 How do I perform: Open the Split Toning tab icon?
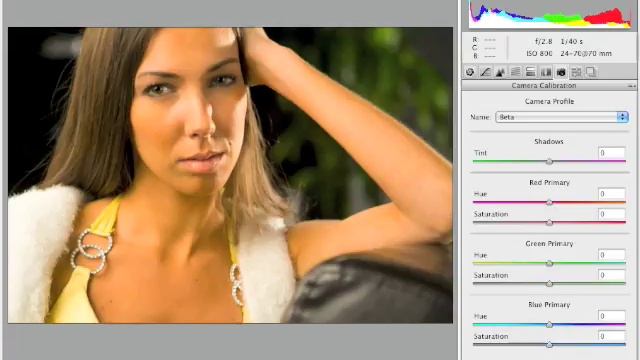click(x=531, y=72)
